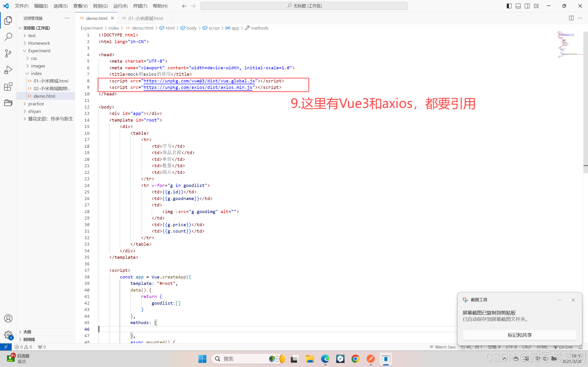The image size is (588, 367).
Task: Open the Source Control view
Action: [x=8, y=53]
